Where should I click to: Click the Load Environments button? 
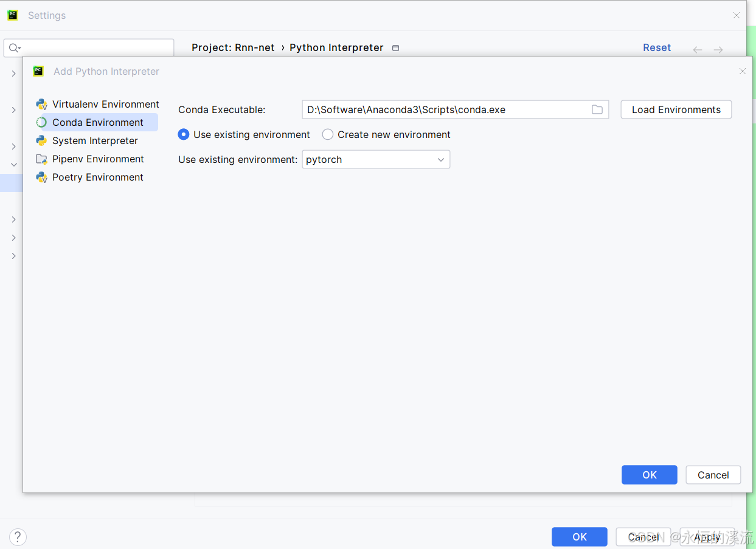676,109
